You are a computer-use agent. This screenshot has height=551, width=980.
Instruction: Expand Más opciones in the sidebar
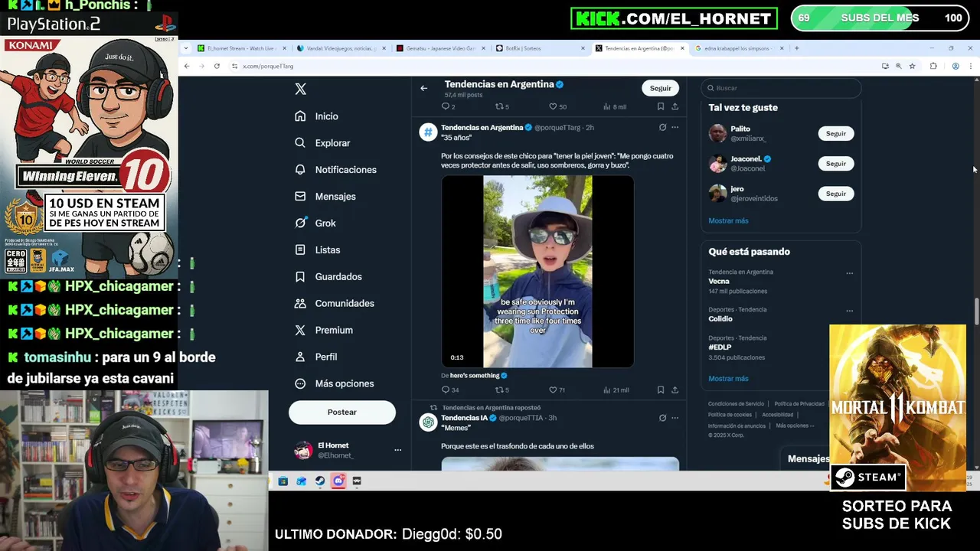coord(335,384)
